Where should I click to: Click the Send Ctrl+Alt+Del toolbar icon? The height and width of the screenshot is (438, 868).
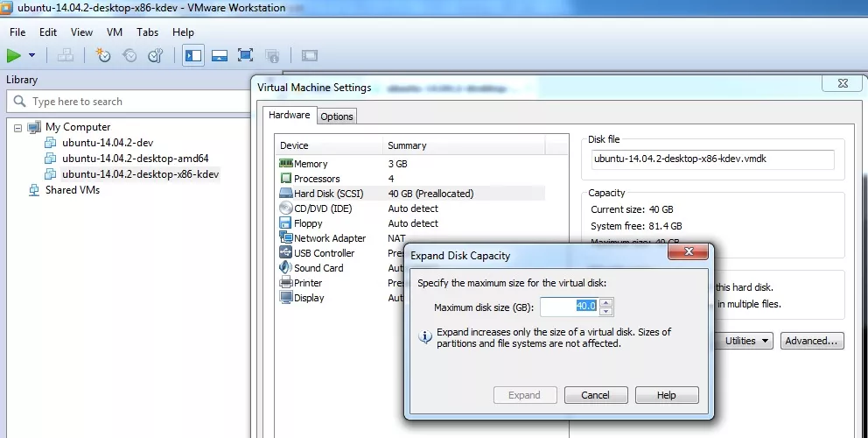(x=66, y=55)
